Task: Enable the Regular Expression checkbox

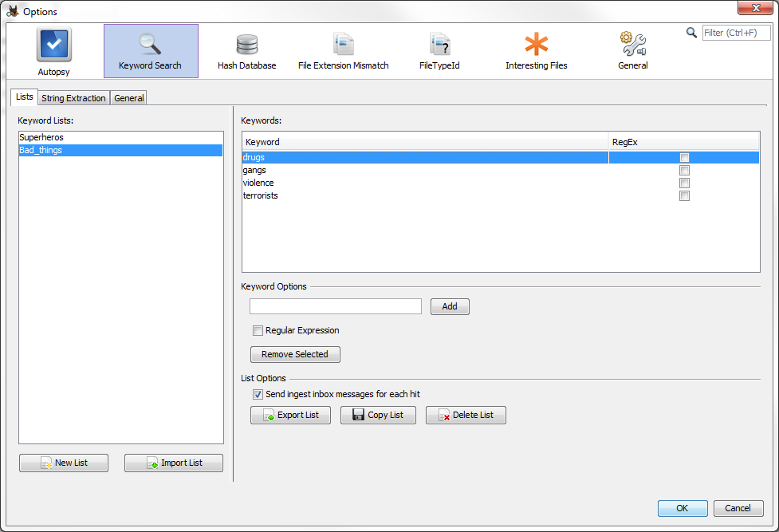Action: tap(258, 331)
